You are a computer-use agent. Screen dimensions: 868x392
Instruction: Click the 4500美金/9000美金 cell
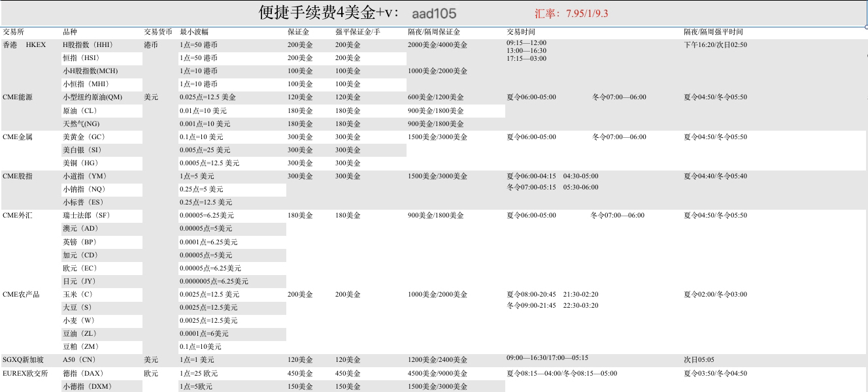click(x=438, y=374)
